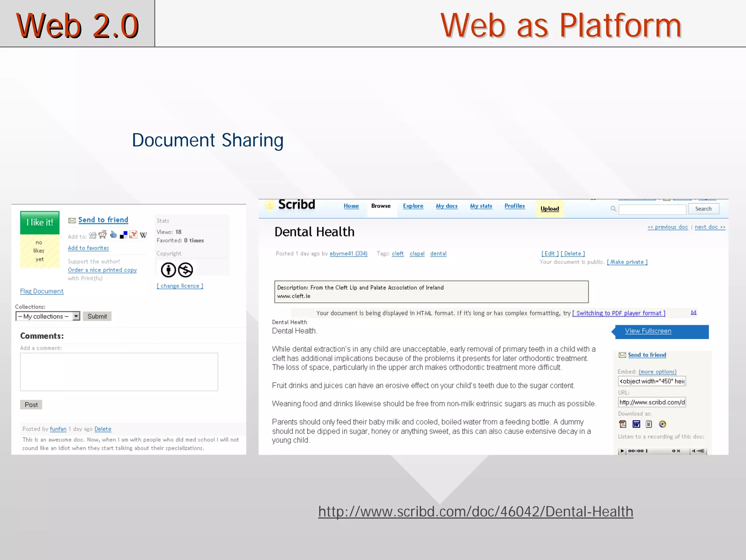The height and width of the screenshot is (560, 746).
Task: Download the document as Word file
Action: [x=636, y=424]
